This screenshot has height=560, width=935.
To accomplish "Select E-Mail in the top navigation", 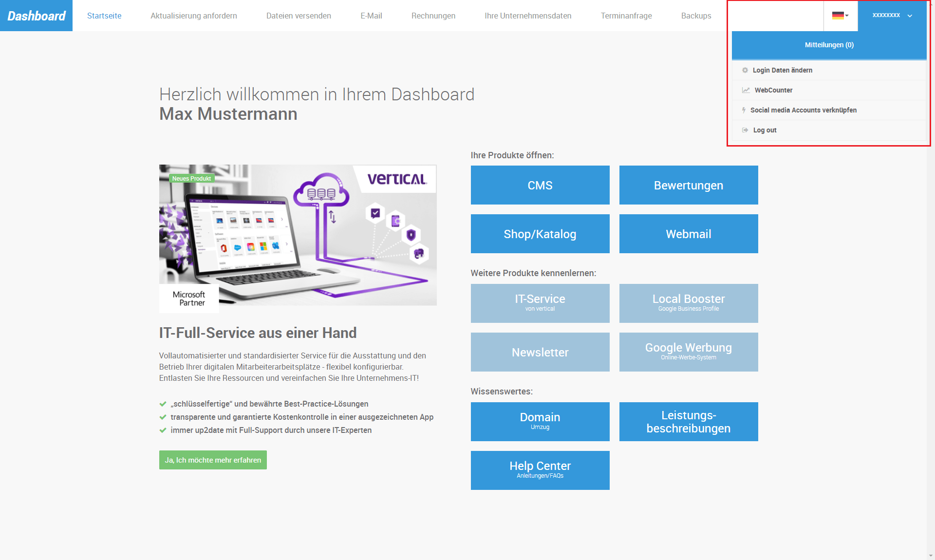I will 371,16.
